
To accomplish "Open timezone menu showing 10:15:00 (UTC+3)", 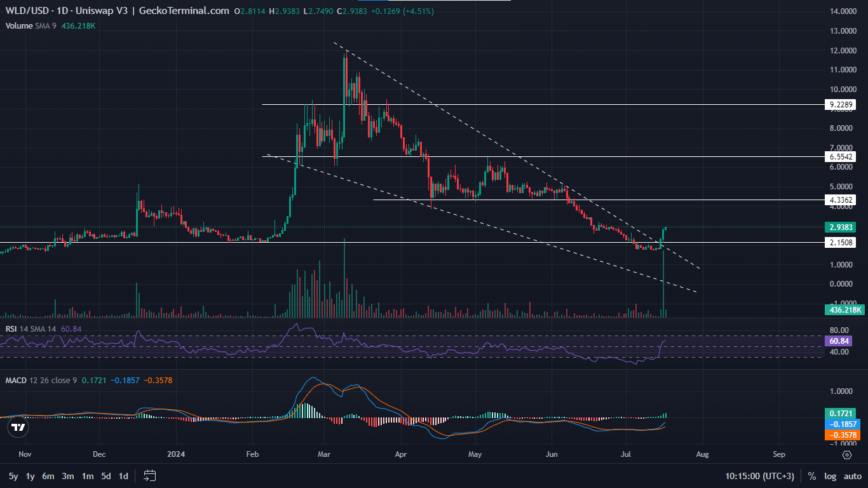I will pos(761,476).
